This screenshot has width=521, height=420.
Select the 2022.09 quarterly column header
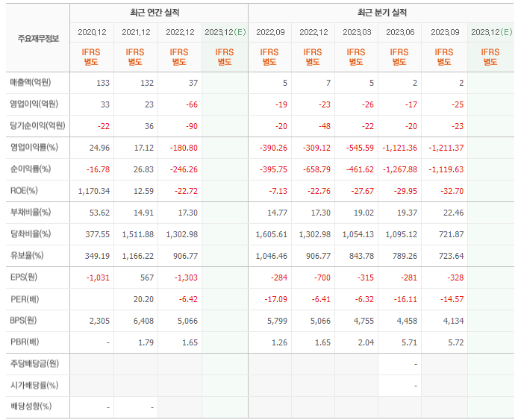(x=270, y=32)
